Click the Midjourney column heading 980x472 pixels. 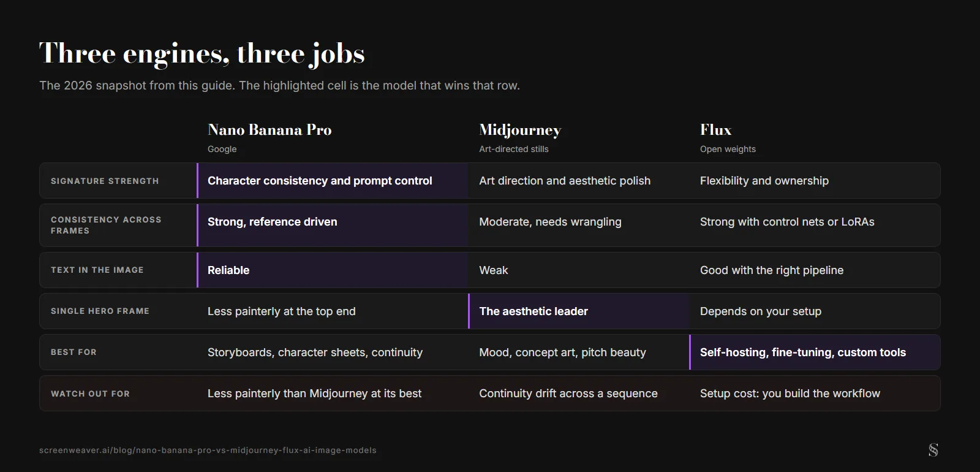coord(520,131)
